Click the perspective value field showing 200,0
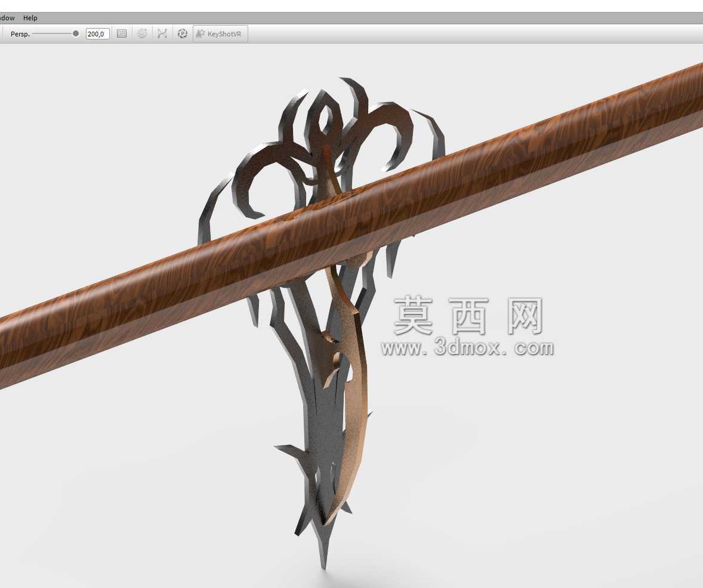Screen dimensions: 703x588 coord(98,34)
